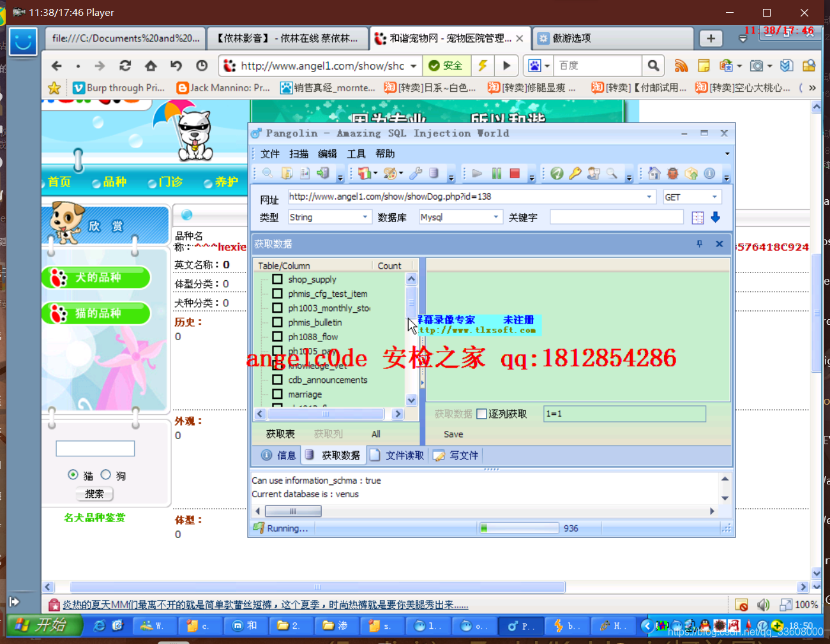Click the Pangolin magnifier scan icon

tap(268, 173)
